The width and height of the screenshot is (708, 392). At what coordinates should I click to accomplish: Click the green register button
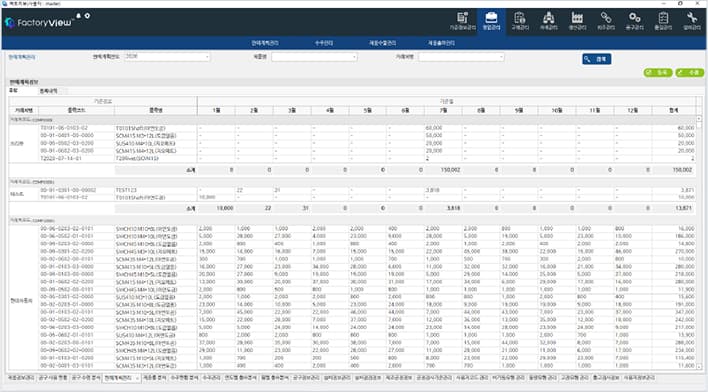(x=658, y=72)
